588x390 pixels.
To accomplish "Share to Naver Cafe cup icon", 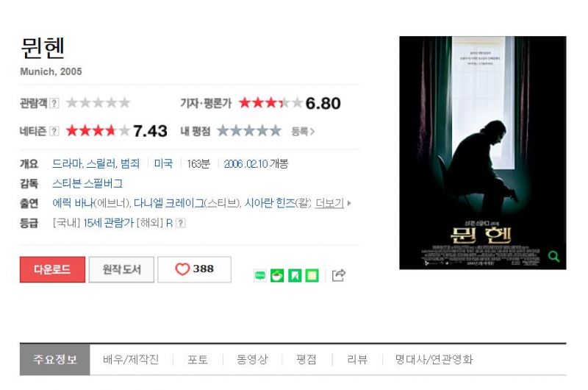I will [x=277, y=275].
